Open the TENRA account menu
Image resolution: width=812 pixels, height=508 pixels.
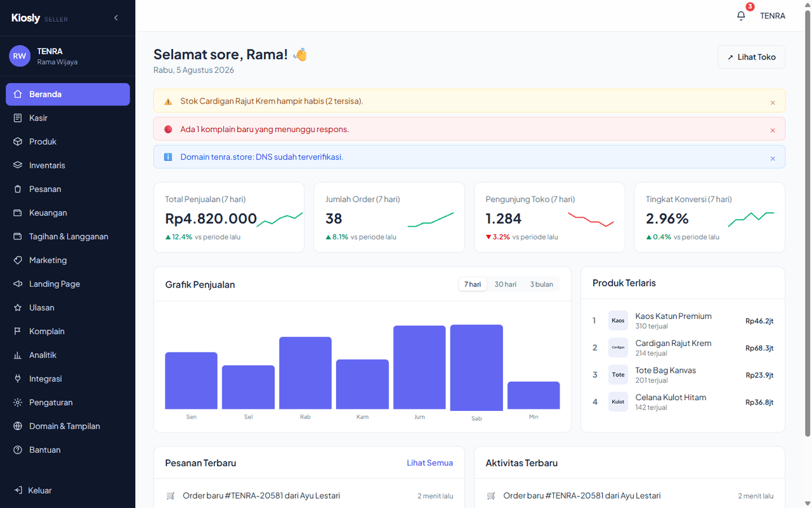coord(773,16)
